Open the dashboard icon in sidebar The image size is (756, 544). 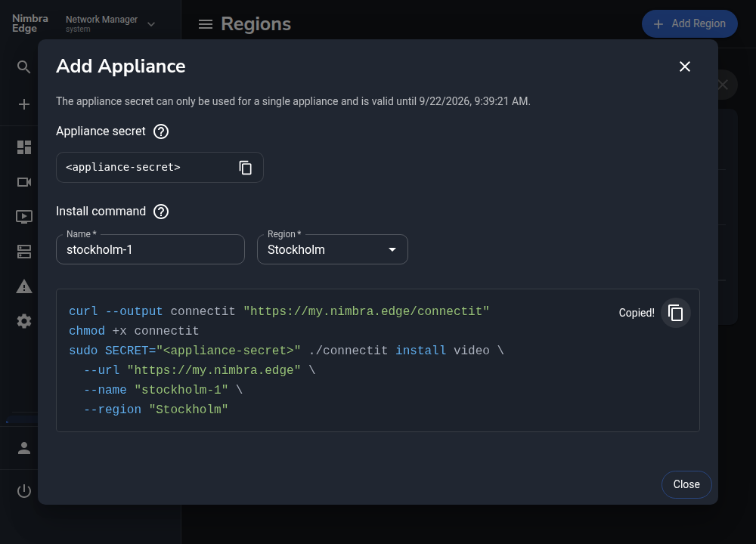click(x=24, y=147)
